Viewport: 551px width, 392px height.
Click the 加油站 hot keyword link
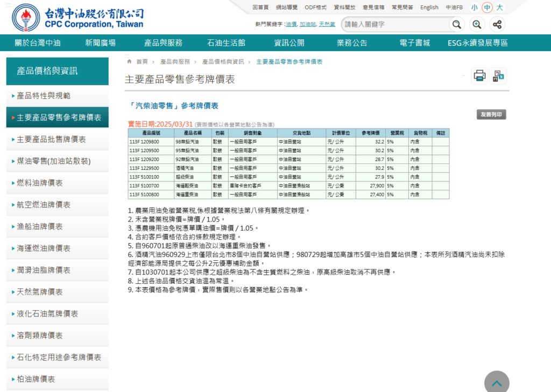tap(308, 24)
